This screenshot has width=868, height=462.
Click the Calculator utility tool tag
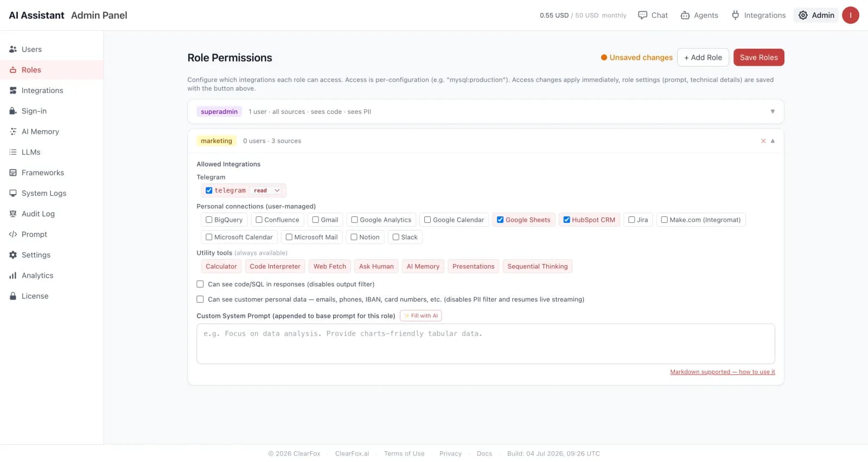(x=221, y=266)
